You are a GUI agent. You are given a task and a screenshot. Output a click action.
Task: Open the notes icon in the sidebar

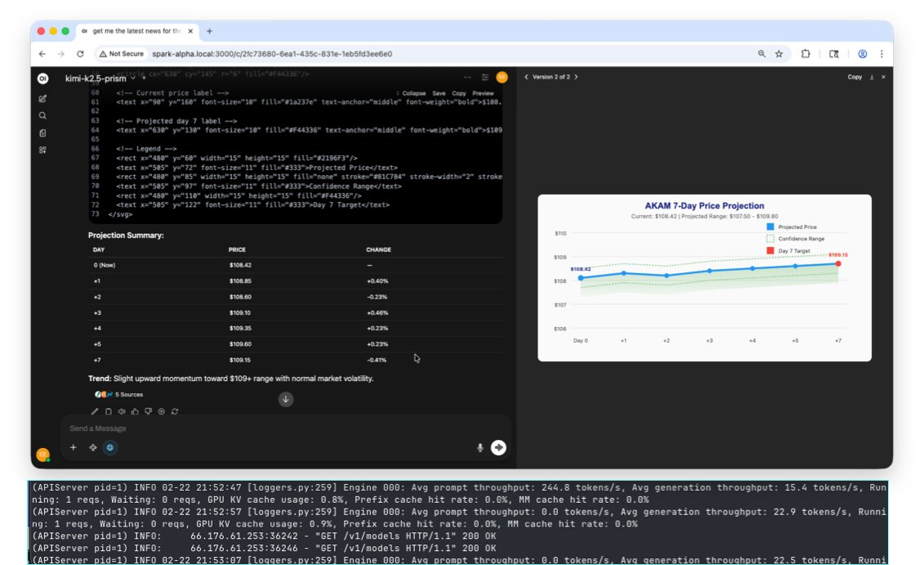[42, 132]
